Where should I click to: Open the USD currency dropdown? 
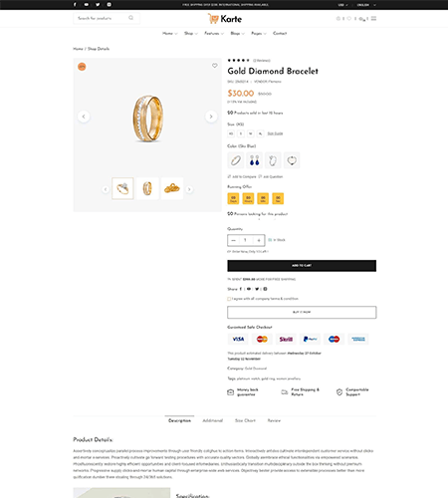(343, 5)
